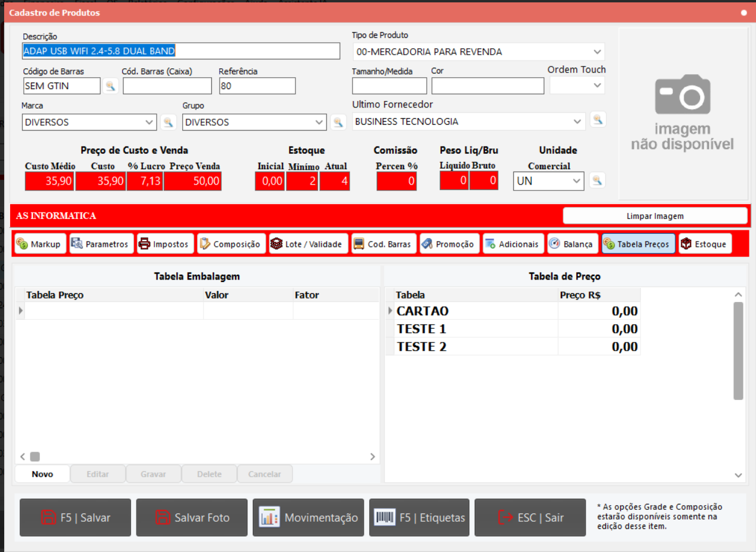Screen dimensions: 756x552
Task: Click Novo under Tabela Embalagem
Action: (x=43, y=474)
